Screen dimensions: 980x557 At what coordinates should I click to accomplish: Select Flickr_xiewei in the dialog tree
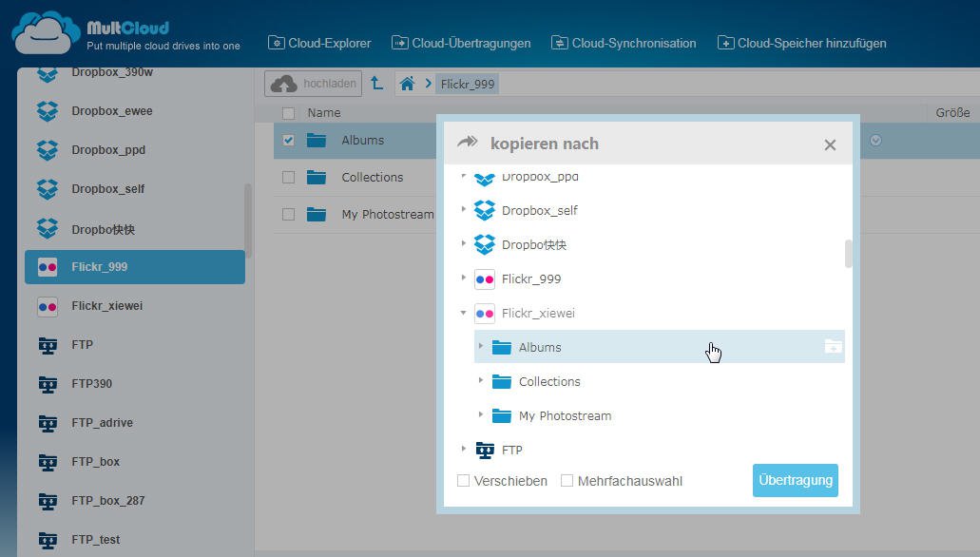[538, 314]
